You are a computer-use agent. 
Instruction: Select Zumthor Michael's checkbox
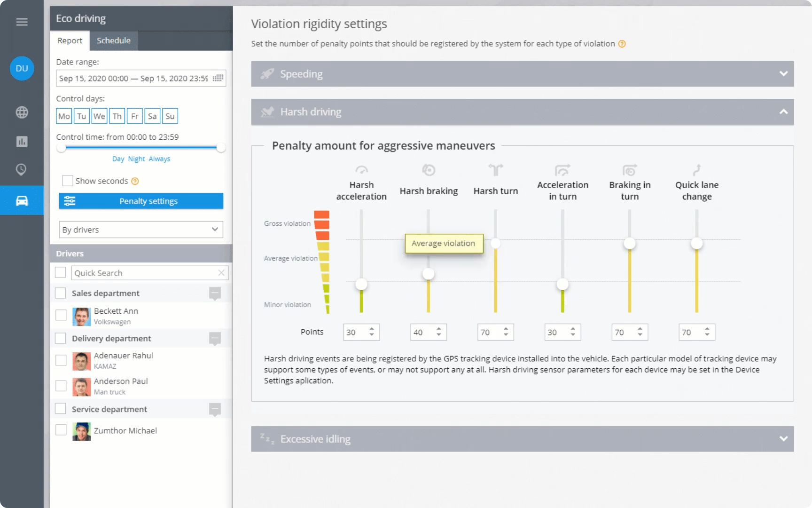61,430
